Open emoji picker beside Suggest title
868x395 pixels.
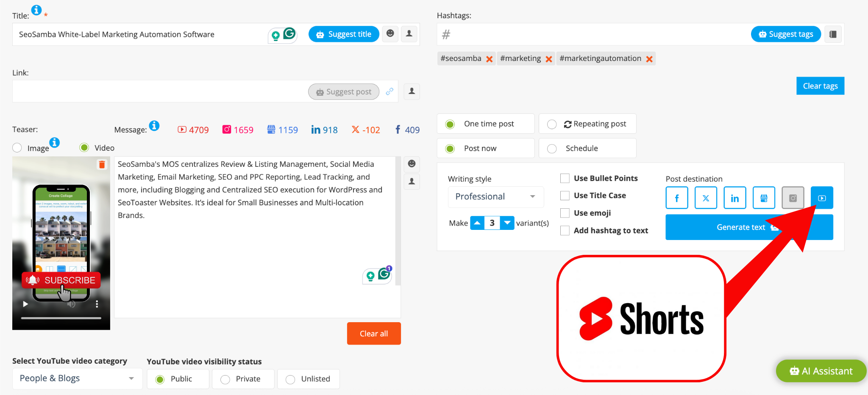[390, 33]
